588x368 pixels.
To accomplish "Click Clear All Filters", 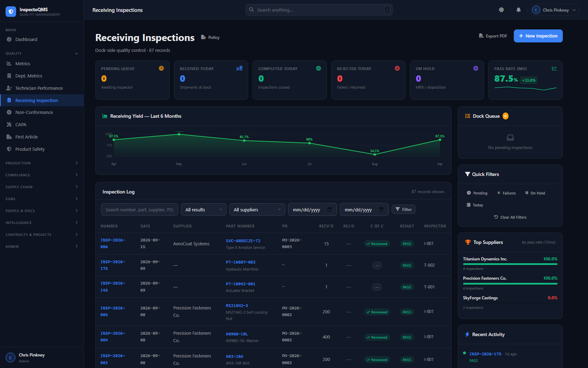I will [x=510, y=217].
